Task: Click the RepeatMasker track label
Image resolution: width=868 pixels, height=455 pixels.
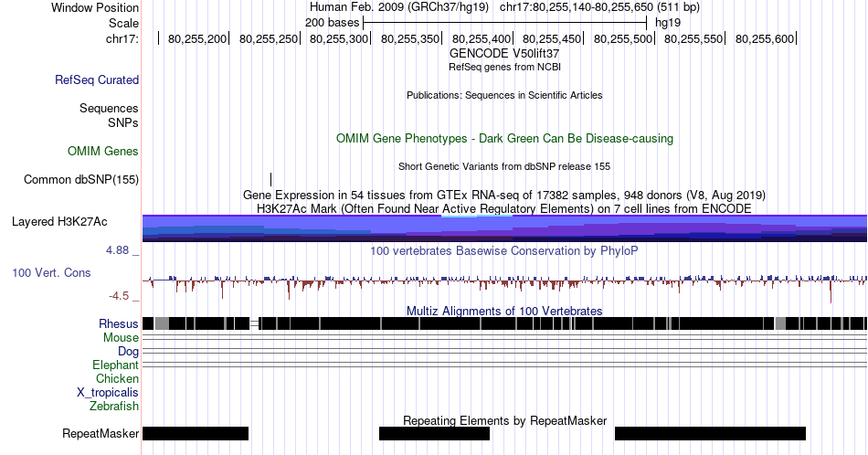Action: [x=101, y=433]
